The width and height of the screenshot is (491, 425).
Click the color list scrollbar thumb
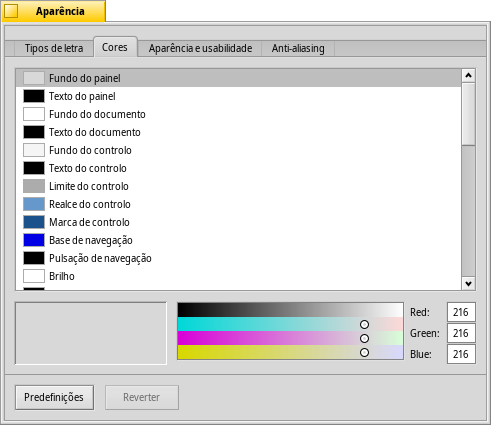[x=468, y=114]
